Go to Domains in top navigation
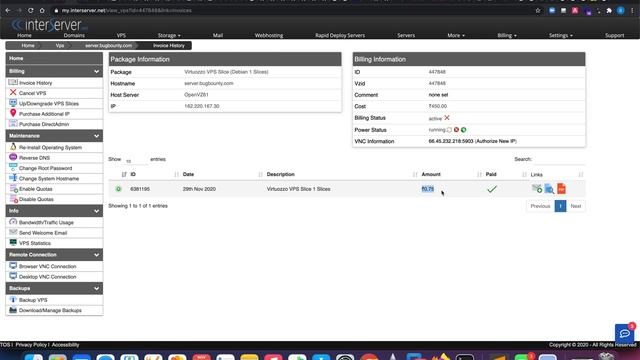 (x=74, y=36)
